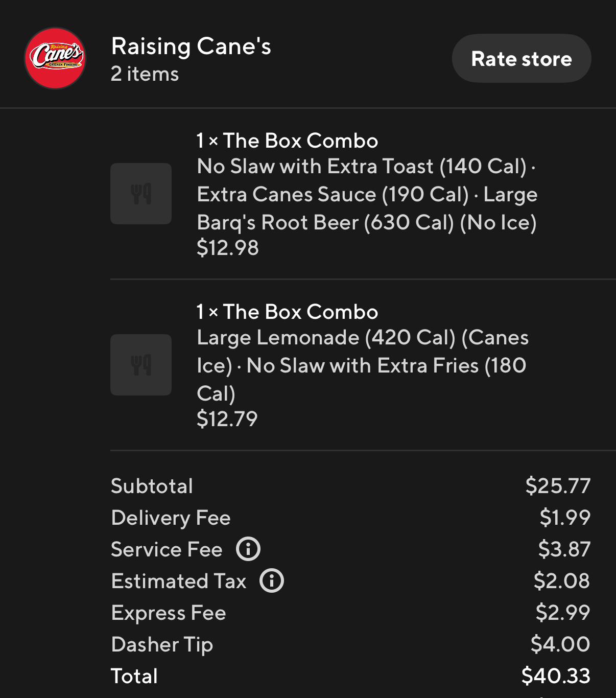The image size is (616, 698).
Task: Click the Large Lemonade and Extra Fries description
Action: 362,365
